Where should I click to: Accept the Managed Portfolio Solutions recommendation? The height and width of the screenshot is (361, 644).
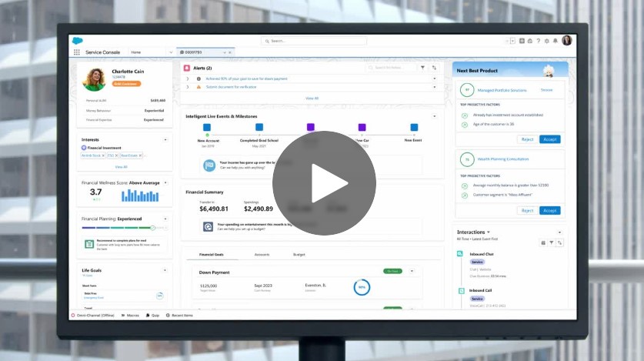[x=549, y=139]
